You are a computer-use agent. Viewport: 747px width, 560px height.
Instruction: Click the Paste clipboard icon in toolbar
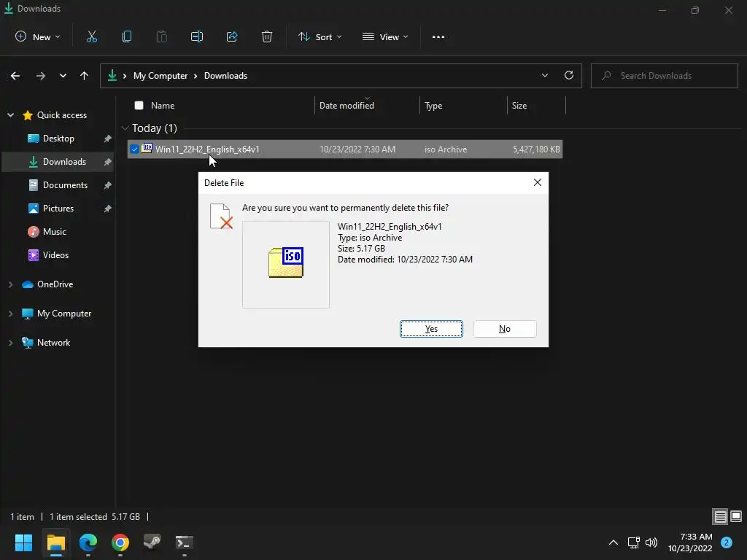[x=162, y=36]
